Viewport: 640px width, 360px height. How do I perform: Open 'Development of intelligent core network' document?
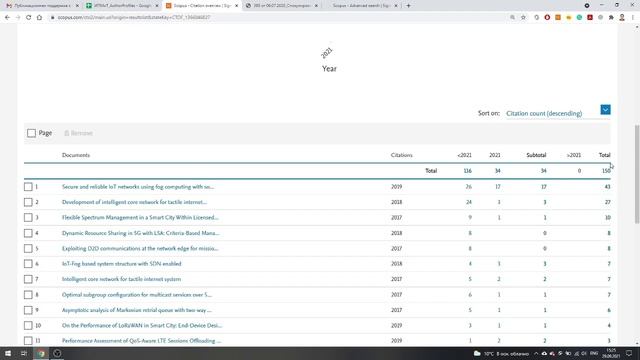(x=134, y=202)
